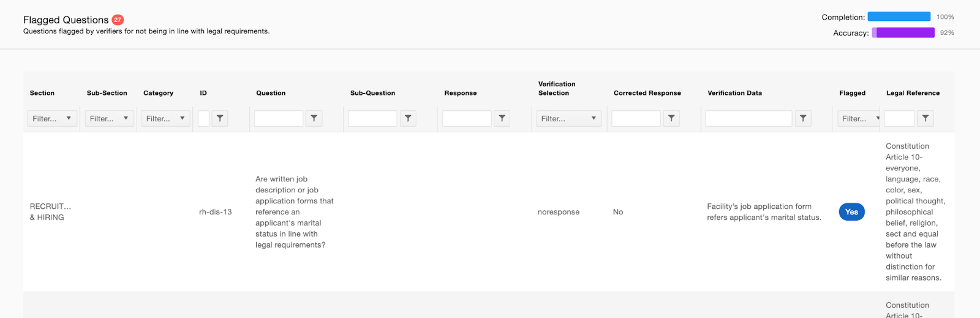The height and width of the screenshot is (318, 980).
Task: Open the Verification Selection filter dropdown
Action: click(569, 118)
